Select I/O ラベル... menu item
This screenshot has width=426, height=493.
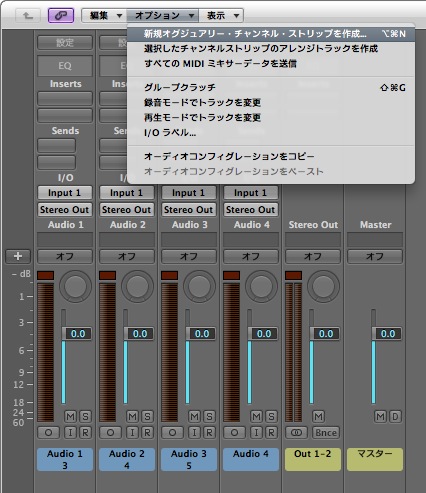pyautogui.click(x=271, y=133)
